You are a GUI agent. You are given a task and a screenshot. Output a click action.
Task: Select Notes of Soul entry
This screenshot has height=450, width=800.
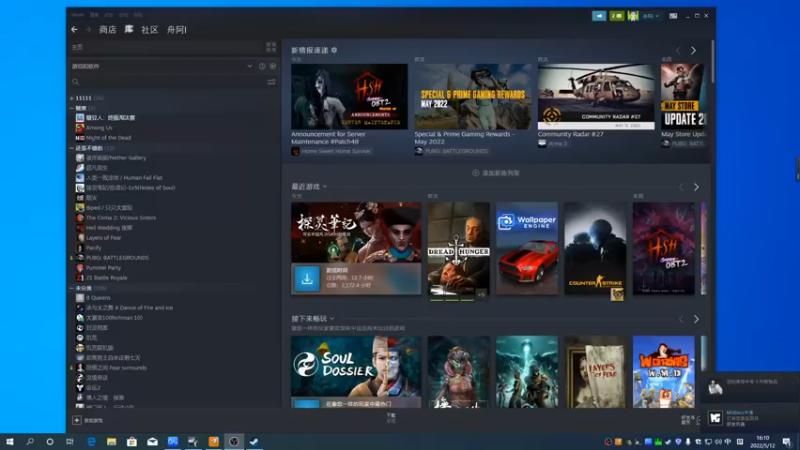(130, 188)
